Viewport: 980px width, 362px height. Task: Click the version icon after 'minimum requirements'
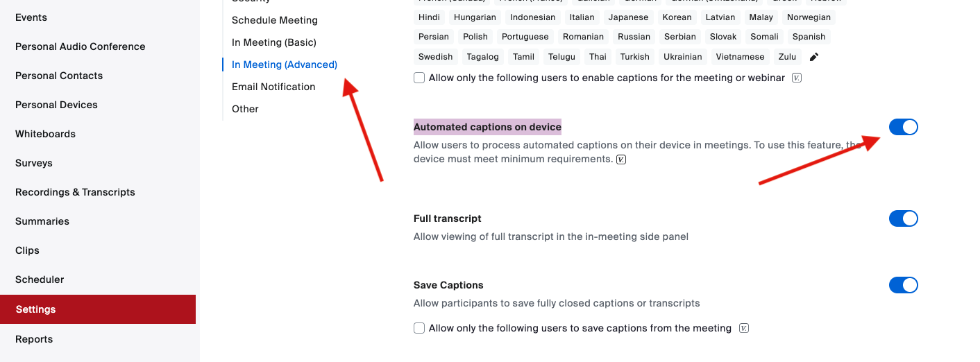tap(621, 160)
